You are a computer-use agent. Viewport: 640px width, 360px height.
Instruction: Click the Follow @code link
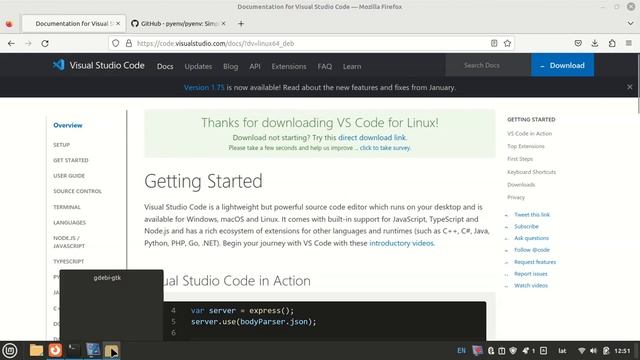click(x=532, y=250)
